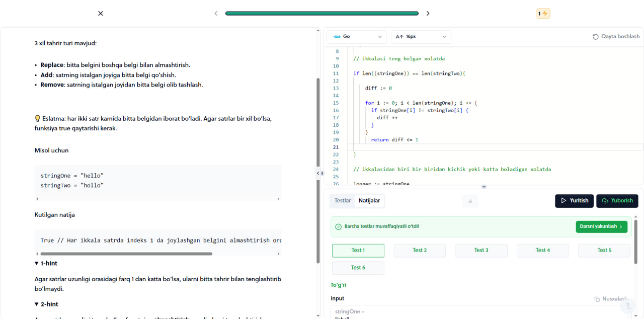Click the Darsni yakunlash button
This screenshot has height=319, width=644.
[x=602, y=227]
